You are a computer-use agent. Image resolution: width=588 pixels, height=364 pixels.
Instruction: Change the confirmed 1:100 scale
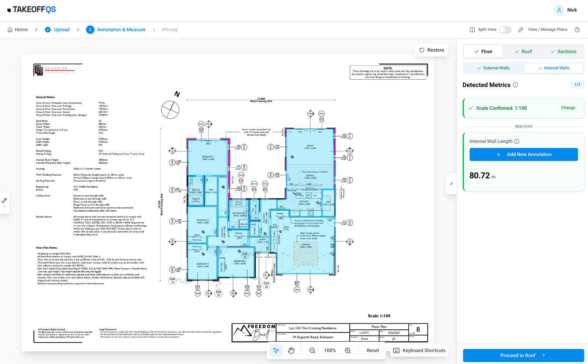click(568, 108)
